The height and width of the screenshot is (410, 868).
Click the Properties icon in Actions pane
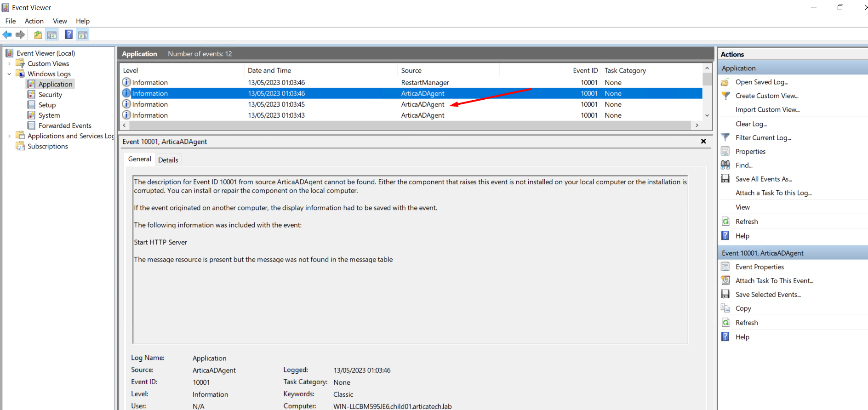pyautogui.click(x=725, y=151)
